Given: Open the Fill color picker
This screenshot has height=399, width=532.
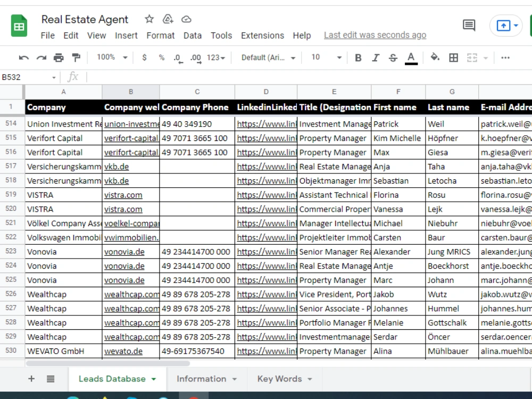Looking at the screenshot, I should point(435,57).
